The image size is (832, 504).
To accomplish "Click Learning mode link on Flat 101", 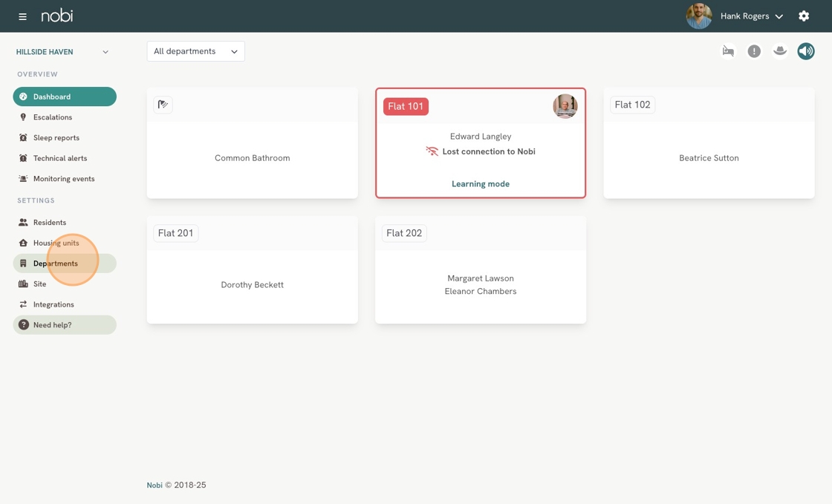I will click(x=481, y=184).
